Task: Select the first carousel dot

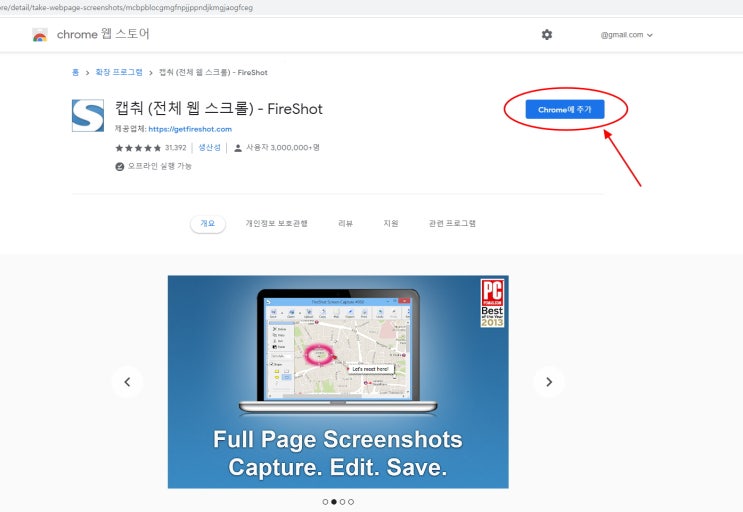Action: click(x=325, y=502)
